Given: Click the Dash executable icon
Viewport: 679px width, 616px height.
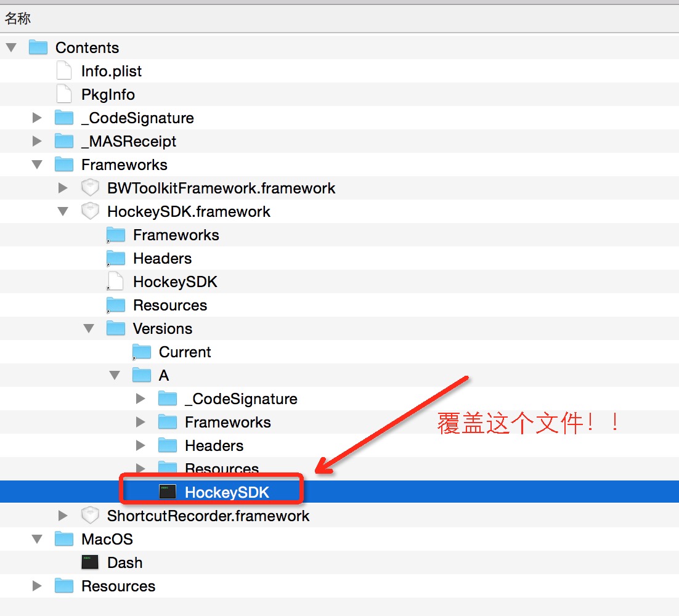Looking at the screenshot, I should click(89, 562).
